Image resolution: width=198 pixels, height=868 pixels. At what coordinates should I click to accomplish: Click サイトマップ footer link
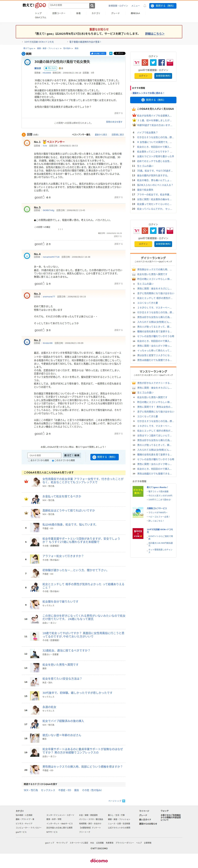(x=62, y=842)
